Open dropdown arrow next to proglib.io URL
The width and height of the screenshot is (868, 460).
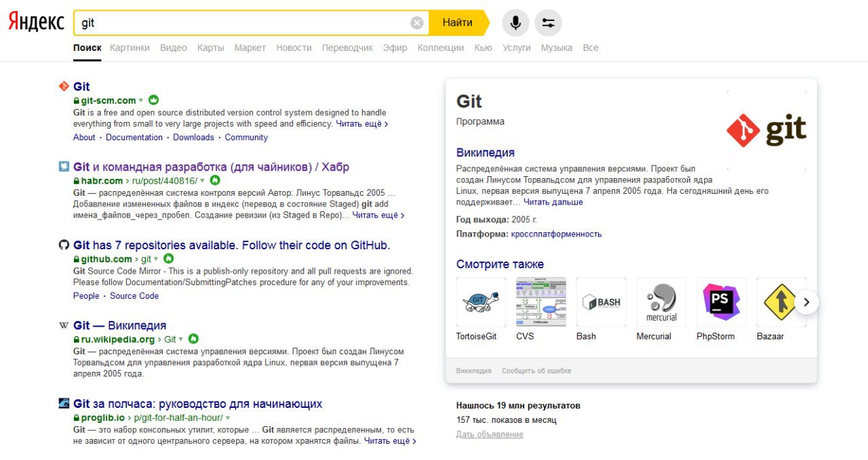(x=229, y=418)
